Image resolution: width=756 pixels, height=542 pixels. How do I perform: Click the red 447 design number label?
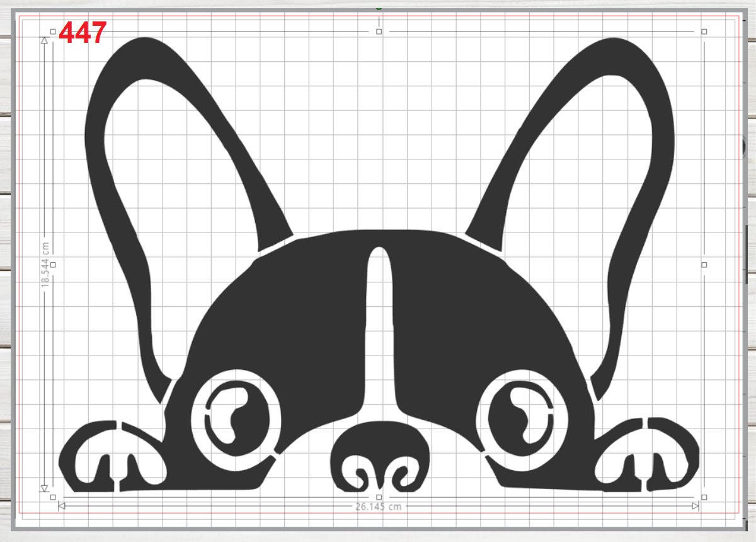pos(82,30)
